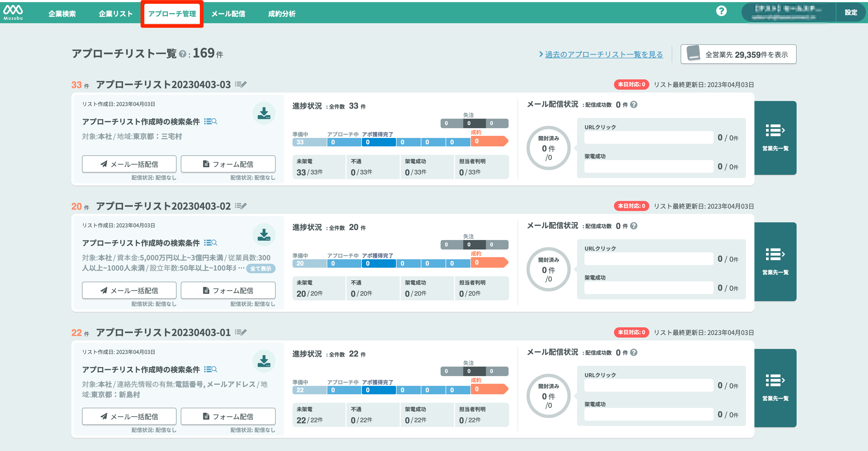Screen dimensions: 868x451
Task: Click 未架電 22/22件 cell
Action: click(x=319, y=415)
